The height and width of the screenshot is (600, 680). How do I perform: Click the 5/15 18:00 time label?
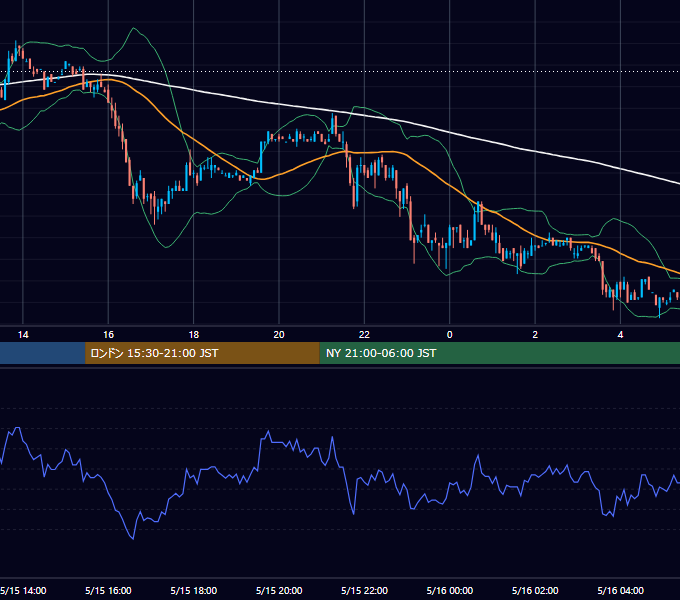click(x=193, y=590)
